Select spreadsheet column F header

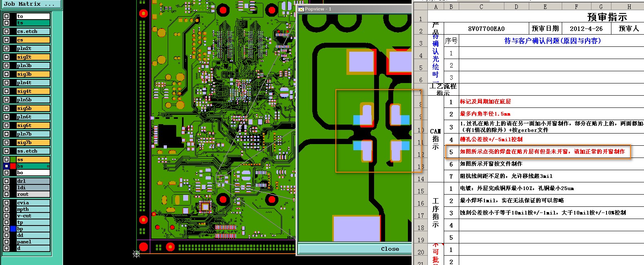[576, 7]
